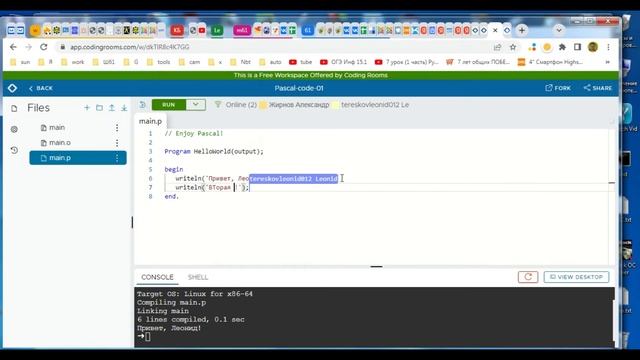This screenshot has width=640, height=360.
Task: Show more bookmarks with the chevron
Action: point(608,62)
